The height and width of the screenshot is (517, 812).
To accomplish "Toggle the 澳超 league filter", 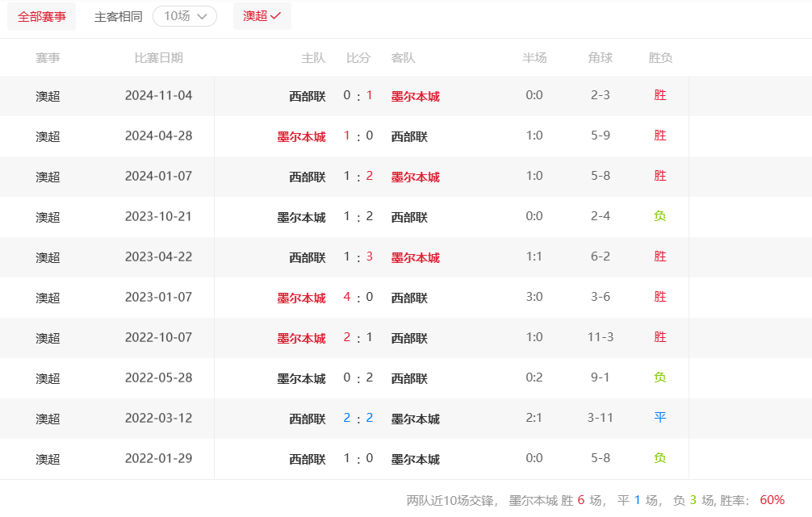I will pos(262,16).
